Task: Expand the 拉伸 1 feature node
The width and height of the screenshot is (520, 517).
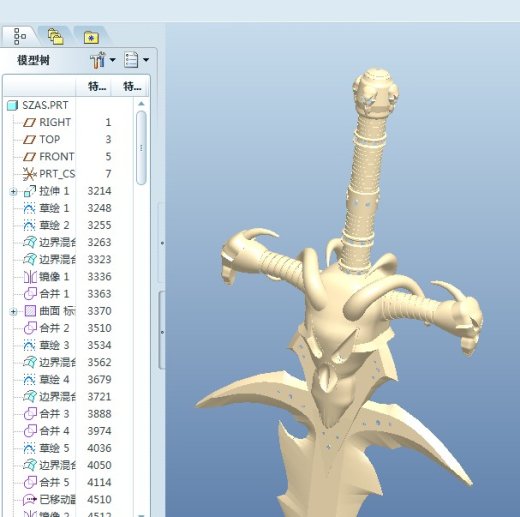Action: click(13, 191)
